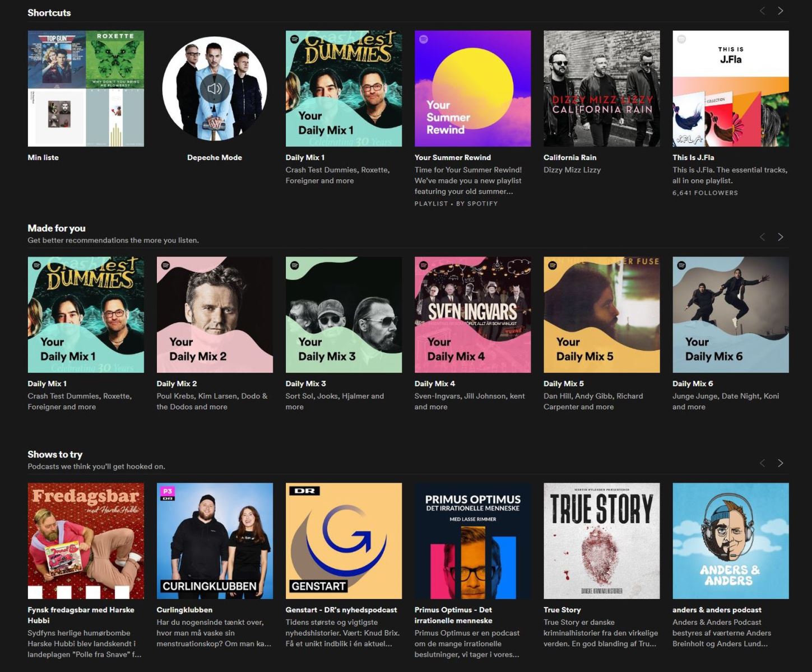Open True Story podcast cover
Image resolution: width=812 pixels, height=672 pixels.
click(x=601, y=541)
